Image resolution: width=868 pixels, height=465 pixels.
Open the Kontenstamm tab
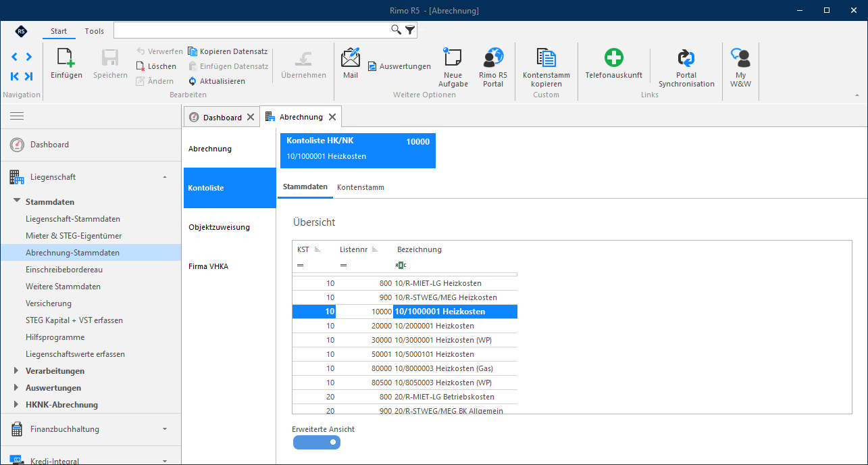(361, 187)
